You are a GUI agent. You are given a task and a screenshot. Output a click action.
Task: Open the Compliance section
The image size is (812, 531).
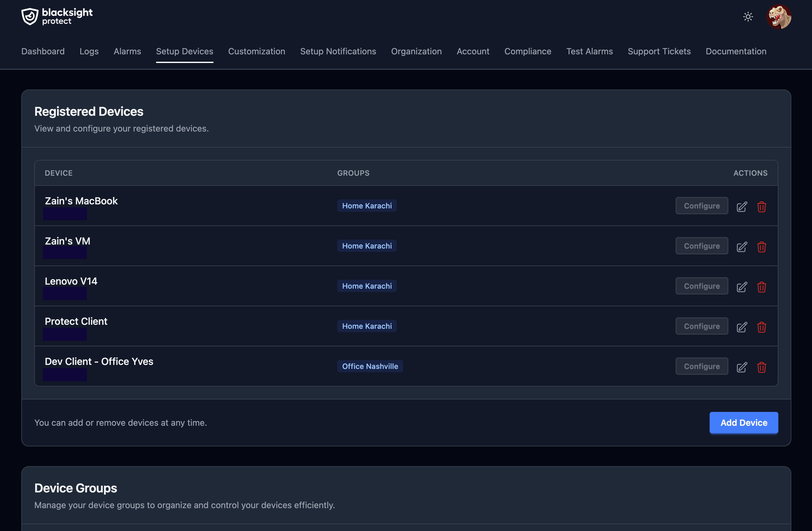(528, 51)
